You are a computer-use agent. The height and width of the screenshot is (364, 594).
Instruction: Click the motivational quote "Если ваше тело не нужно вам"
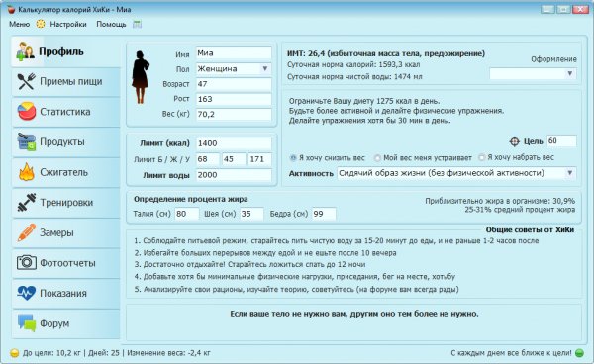coord(354,314)
